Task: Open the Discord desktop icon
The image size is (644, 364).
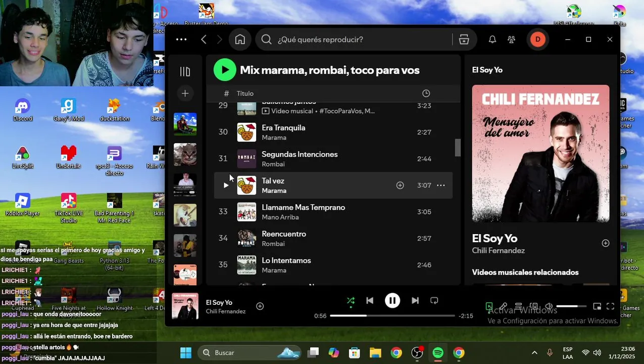Action: 22,110
